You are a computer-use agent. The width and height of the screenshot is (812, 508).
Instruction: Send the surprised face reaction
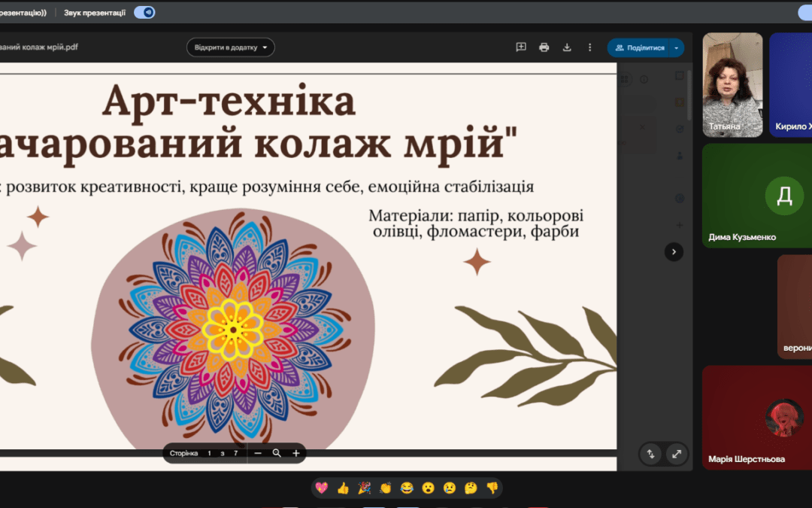click(x=428, y=488)
